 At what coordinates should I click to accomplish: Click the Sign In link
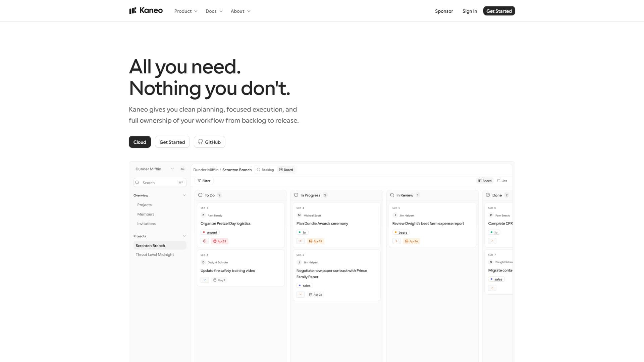470,11
